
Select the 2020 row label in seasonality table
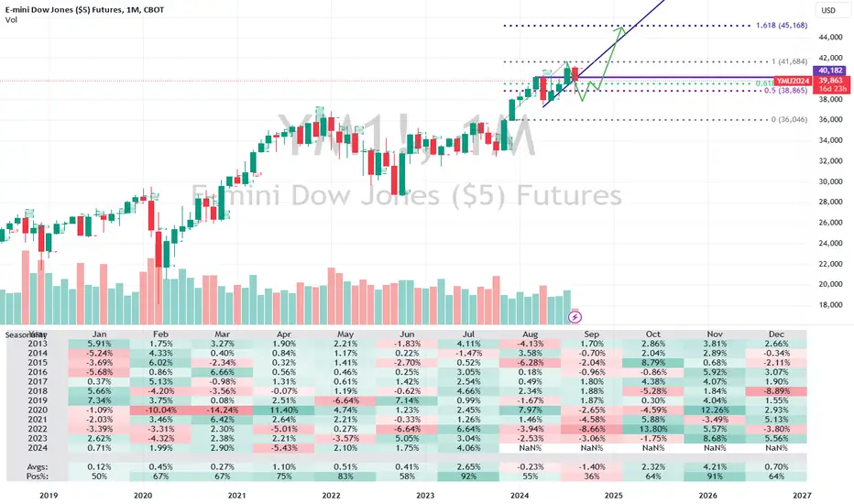[x=38, y=410]
